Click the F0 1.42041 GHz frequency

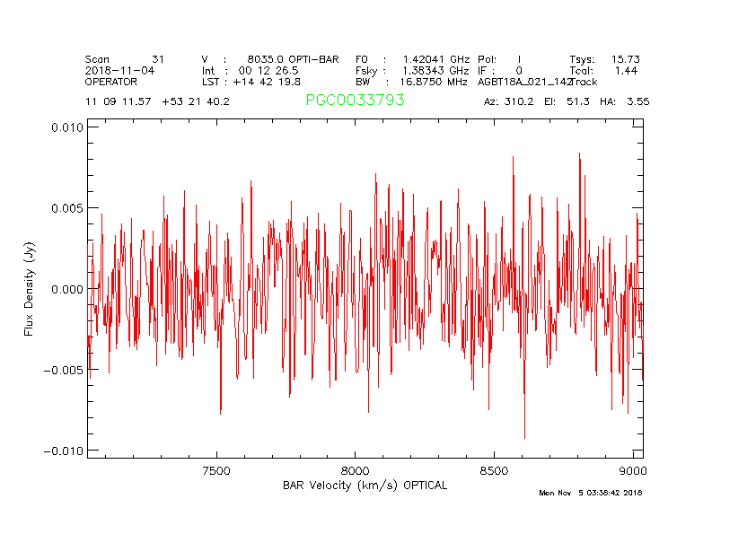coord(412,59)
